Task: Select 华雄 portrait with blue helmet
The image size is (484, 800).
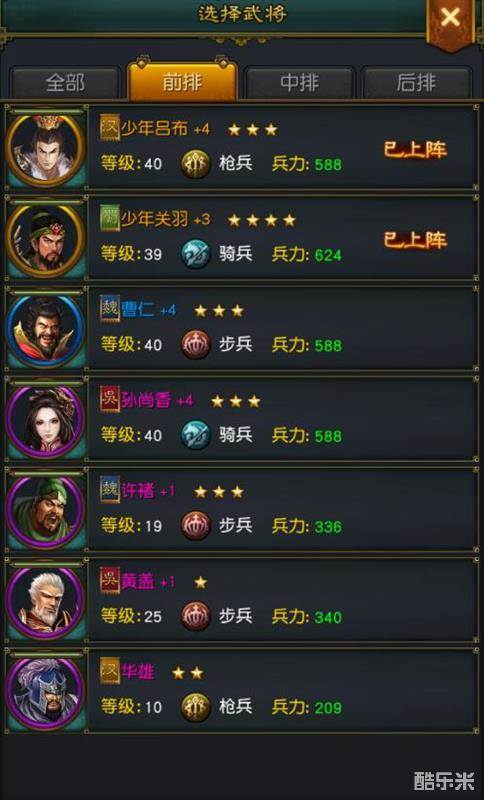Action: tap(46, 692)
